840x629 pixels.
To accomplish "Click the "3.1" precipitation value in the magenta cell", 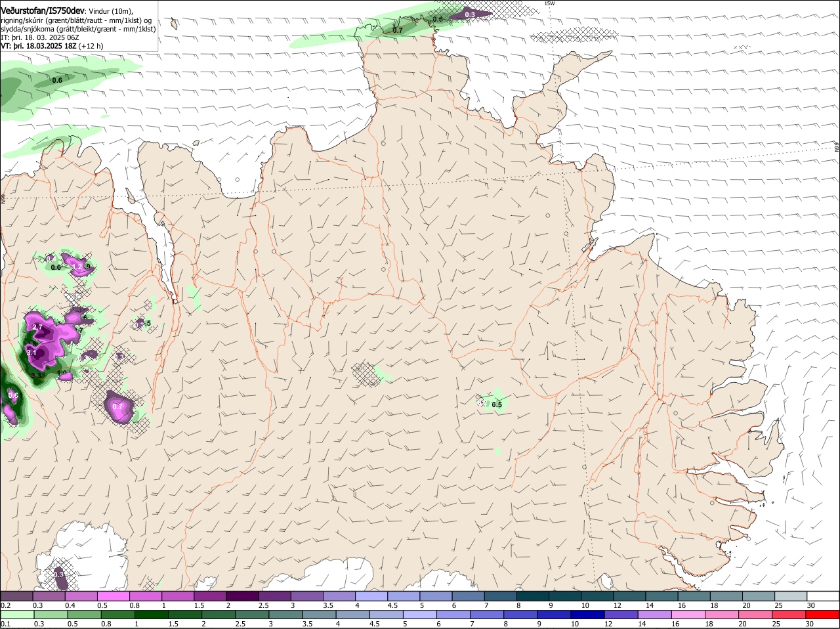I will [x=31, y=353].
